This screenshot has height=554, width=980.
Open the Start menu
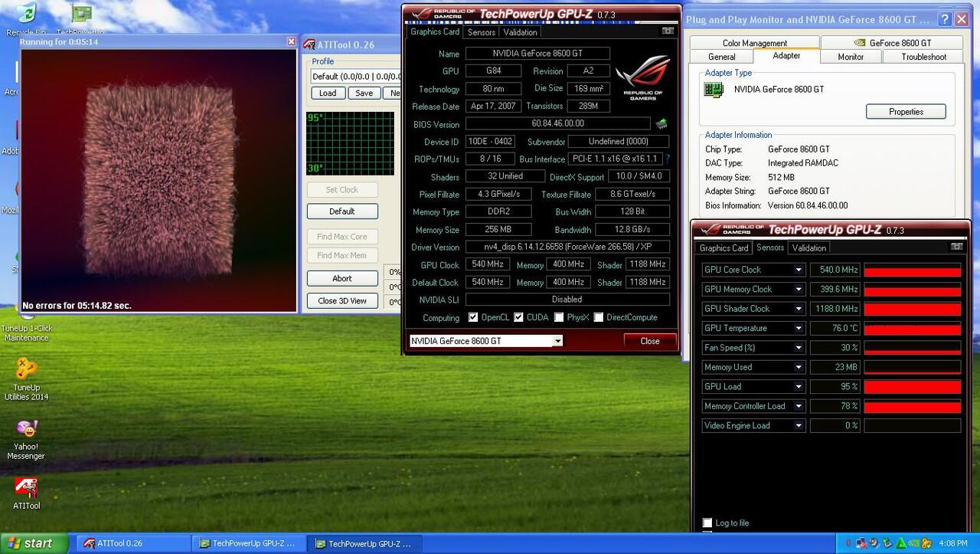(x=34, y=543)
